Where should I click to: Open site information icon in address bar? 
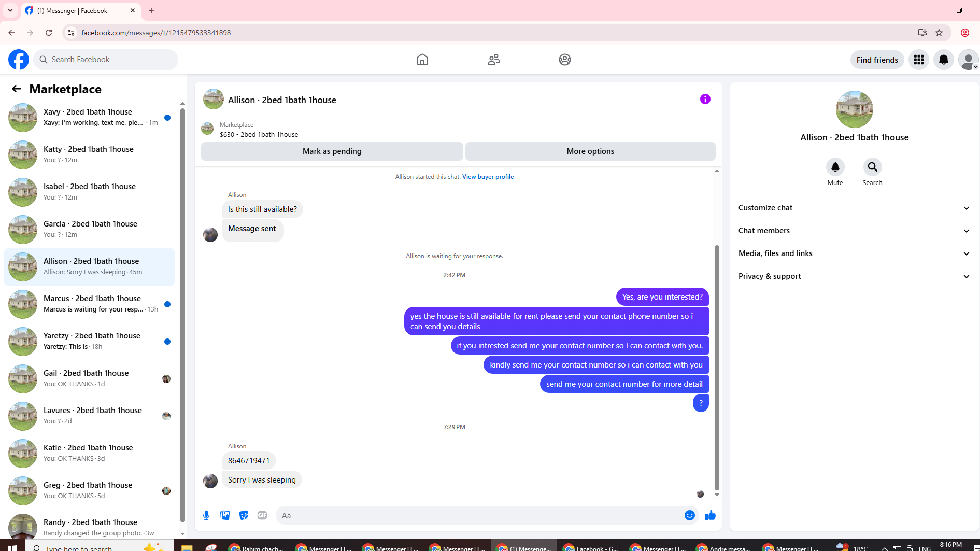point(71,33)
